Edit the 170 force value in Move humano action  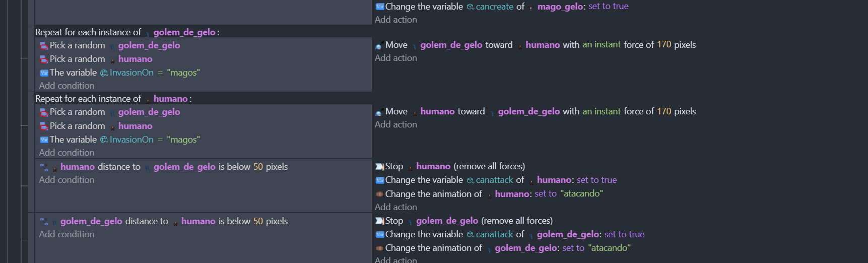pyautogui.click(x=664, y=111)
